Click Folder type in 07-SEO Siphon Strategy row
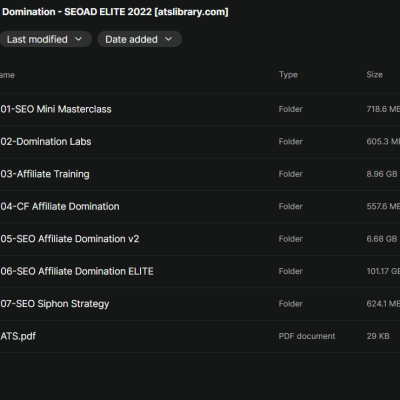The width and height of the screenshot is (400, 400). pos(291,304)
